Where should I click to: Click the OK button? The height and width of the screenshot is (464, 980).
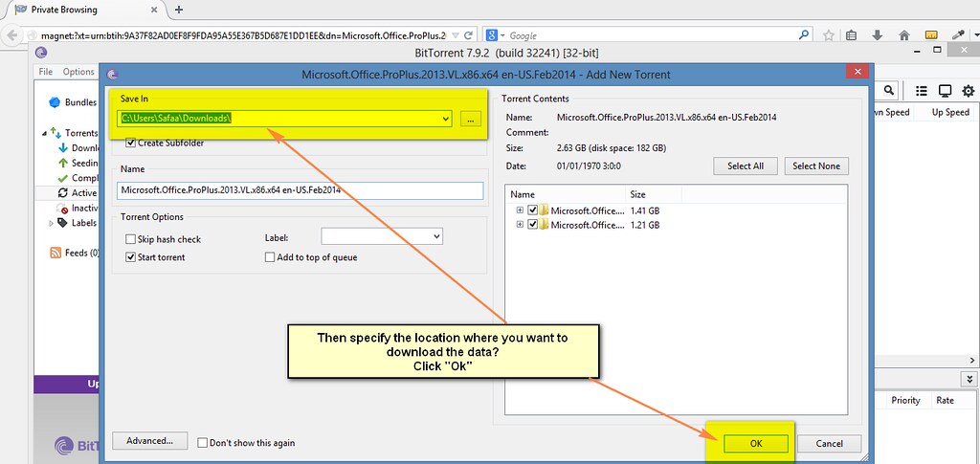(756, 443)
